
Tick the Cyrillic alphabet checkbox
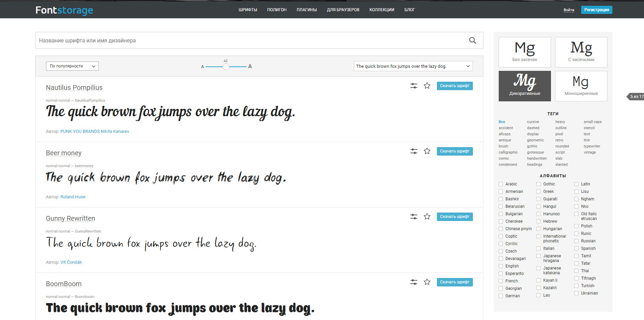pyautogui.click(x=501, y=244)
